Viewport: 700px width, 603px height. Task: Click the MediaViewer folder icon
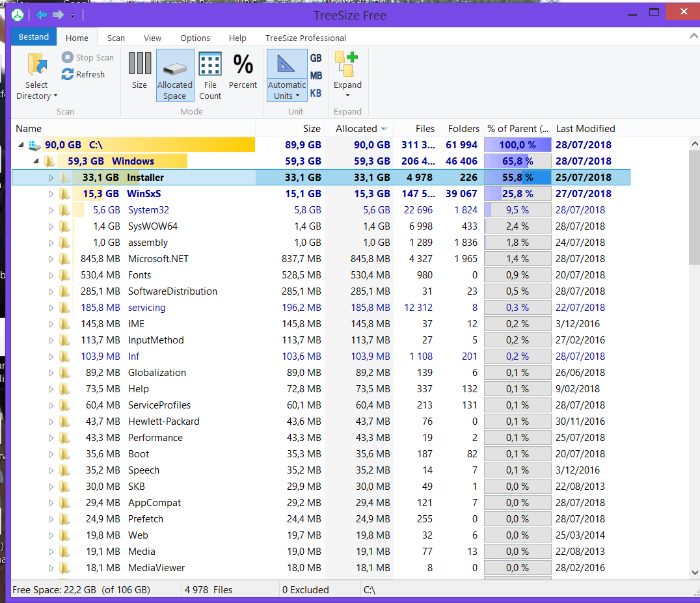[65, 568]
